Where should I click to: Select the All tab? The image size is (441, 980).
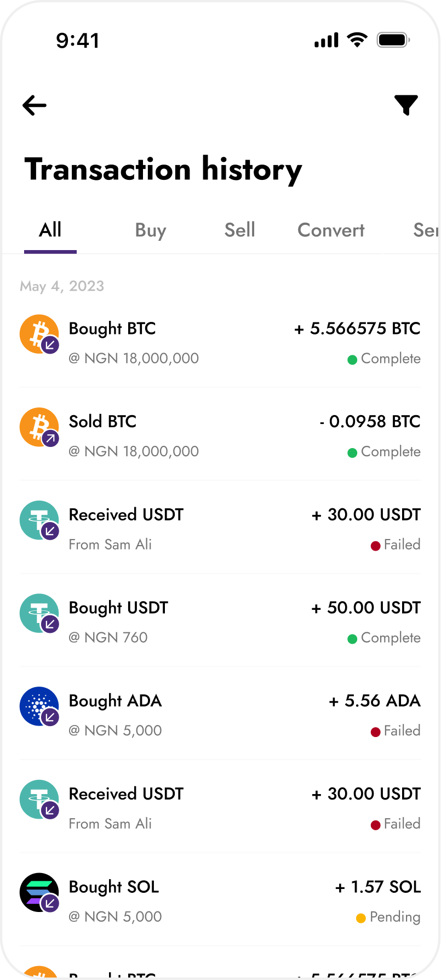point(50,230)
